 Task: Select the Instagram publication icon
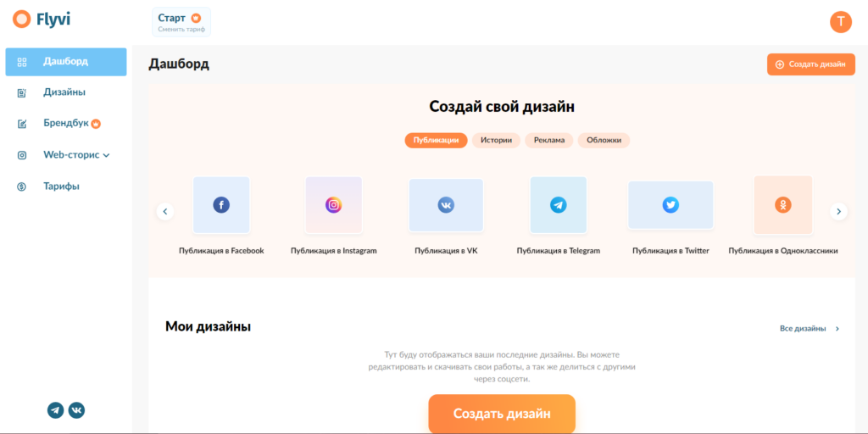point(334,205)
